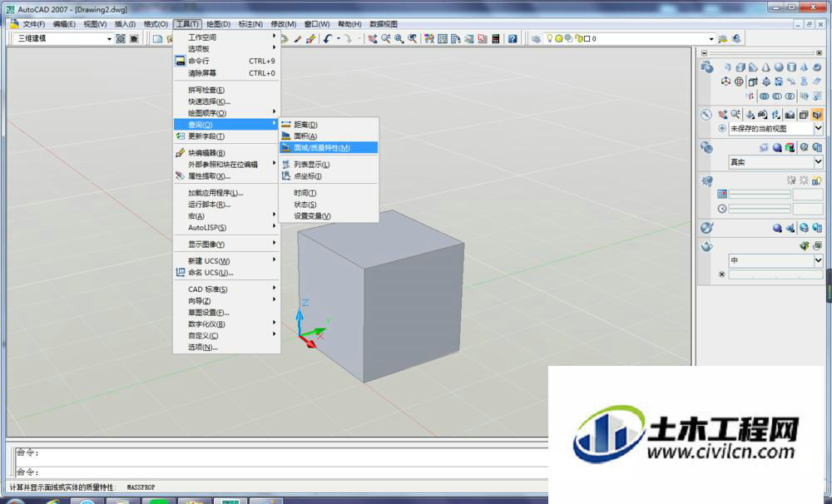
Task: Toggle parallel projection cube icon
Action: 804,115
